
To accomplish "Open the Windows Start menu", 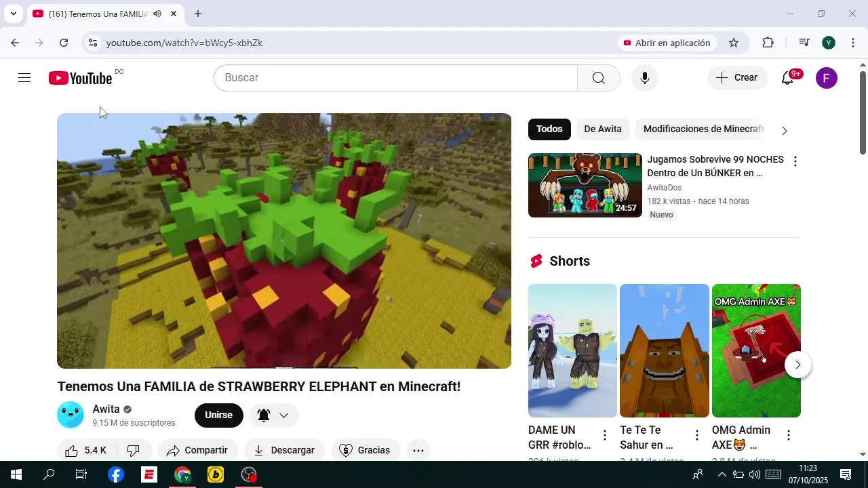I will point(16,474).
